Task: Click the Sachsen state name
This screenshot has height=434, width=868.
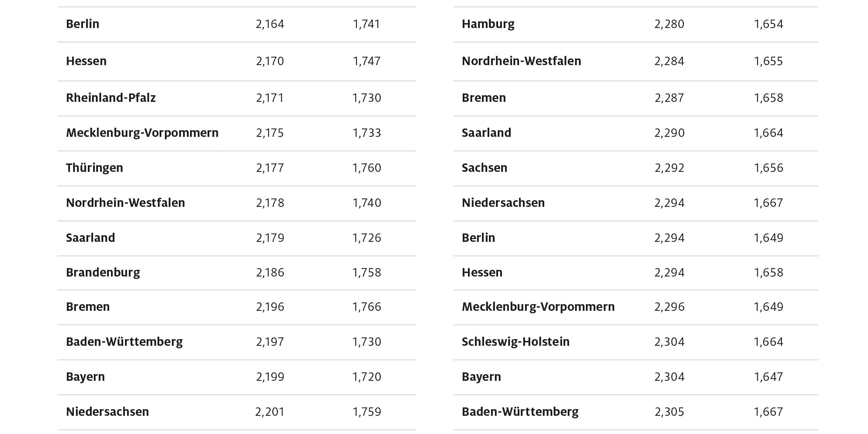Action: pos(484,168)
